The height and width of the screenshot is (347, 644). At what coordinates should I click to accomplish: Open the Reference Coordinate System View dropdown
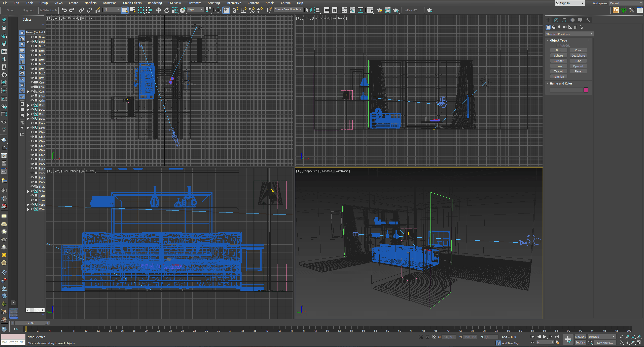pos(195,10)
